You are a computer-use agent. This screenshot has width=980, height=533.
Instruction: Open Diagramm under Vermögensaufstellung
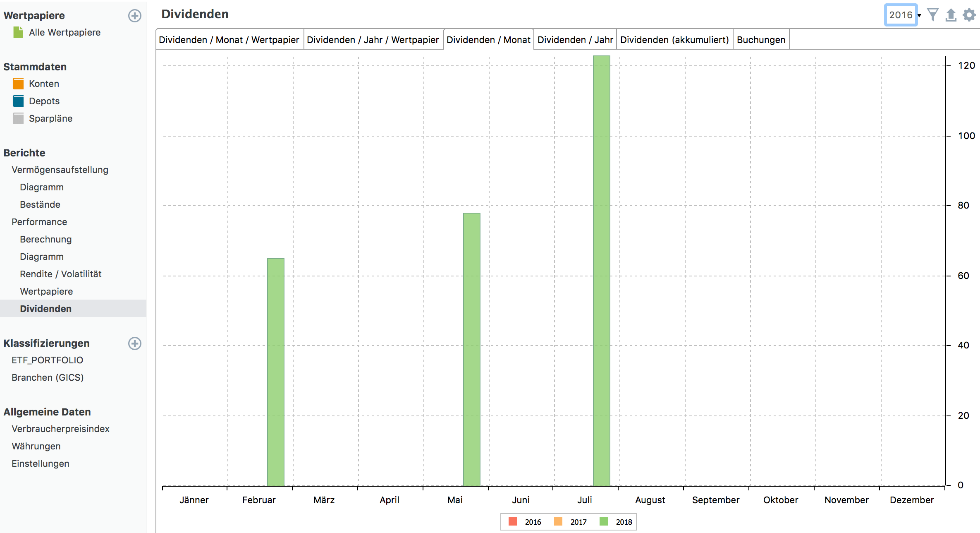click(42, 187)
